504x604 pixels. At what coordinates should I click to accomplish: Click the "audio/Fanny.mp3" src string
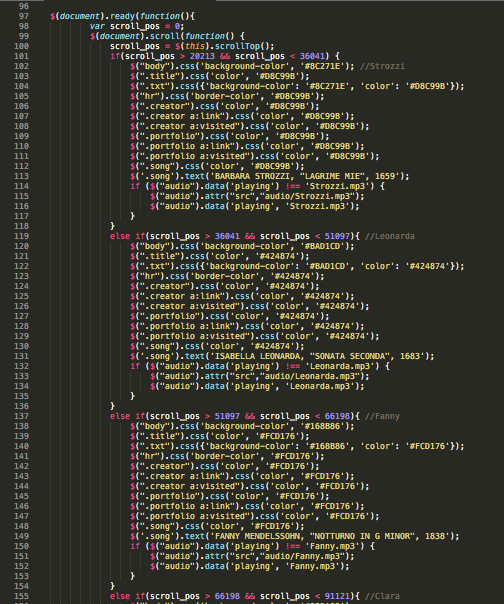point(294,556)
